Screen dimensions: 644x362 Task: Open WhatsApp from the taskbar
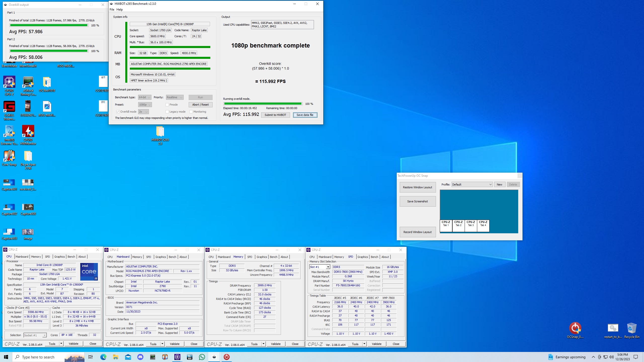202,357
